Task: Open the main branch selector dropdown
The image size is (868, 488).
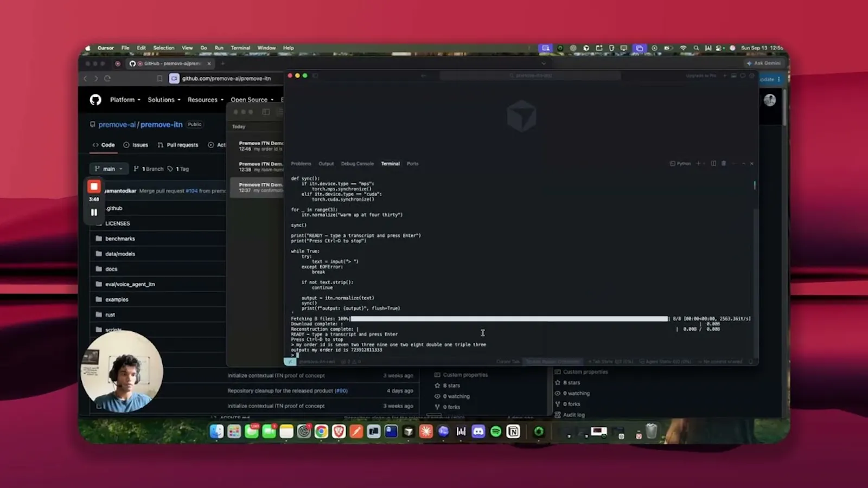Action: tap(109, 169)
